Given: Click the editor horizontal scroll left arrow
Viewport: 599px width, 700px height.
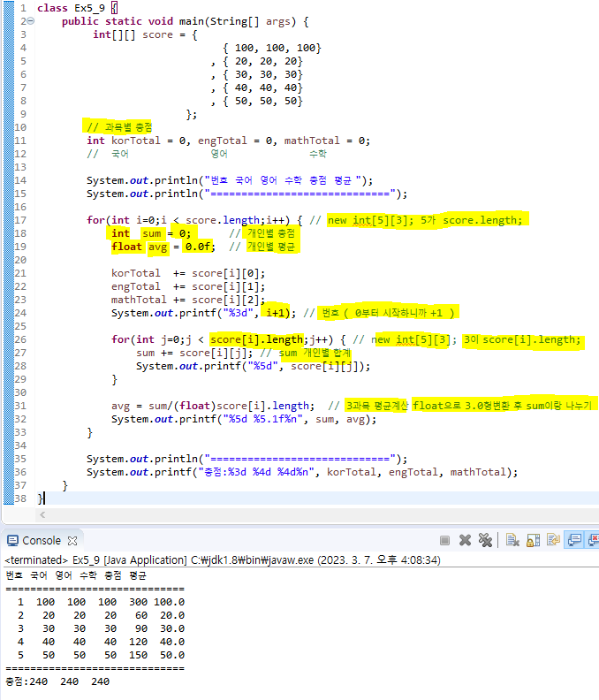Looking at the screenshot, I should pos(42,514).
